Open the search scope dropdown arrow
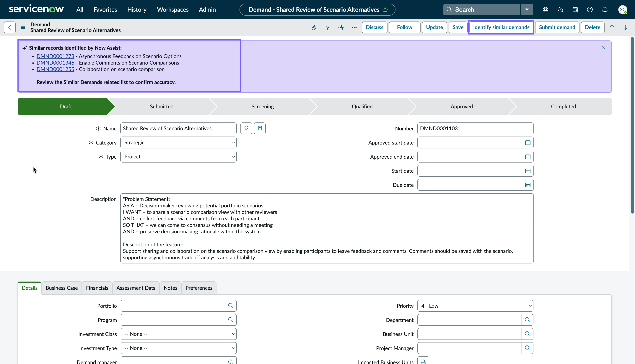 tap(527, 10)
